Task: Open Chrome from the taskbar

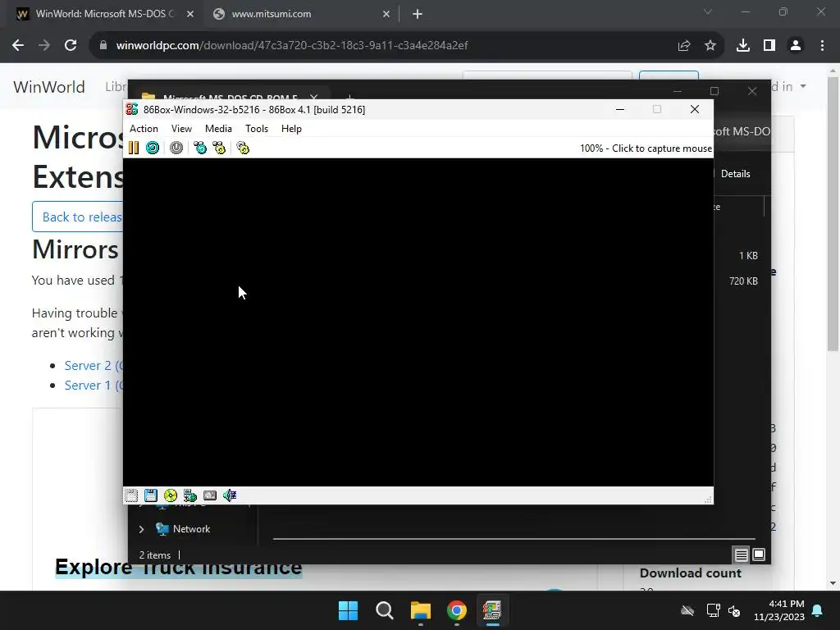Action: point(456,610)
